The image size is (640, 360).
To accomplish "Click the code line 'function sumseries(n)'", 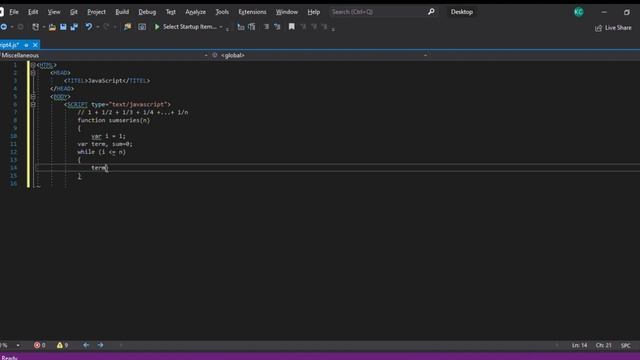I will coord(113,120).
